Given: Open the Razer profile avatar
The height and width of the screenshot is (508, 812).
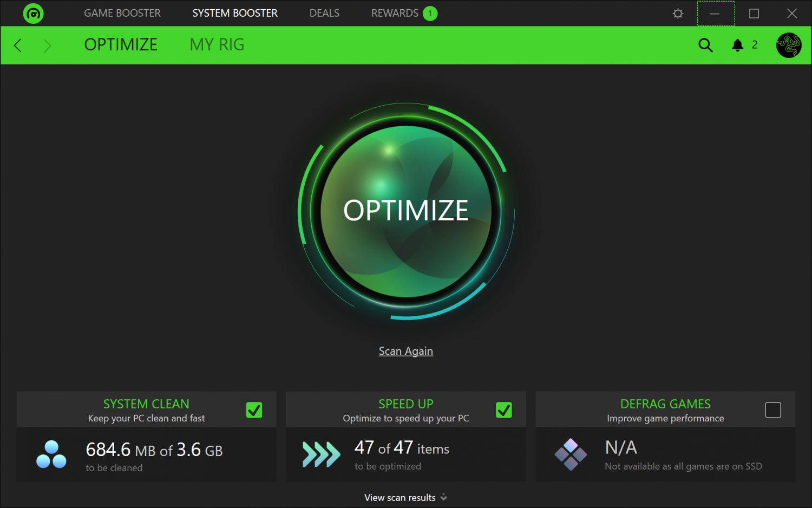Looking at the screenshot, I should pyautogui.click(x=789, y=45).
